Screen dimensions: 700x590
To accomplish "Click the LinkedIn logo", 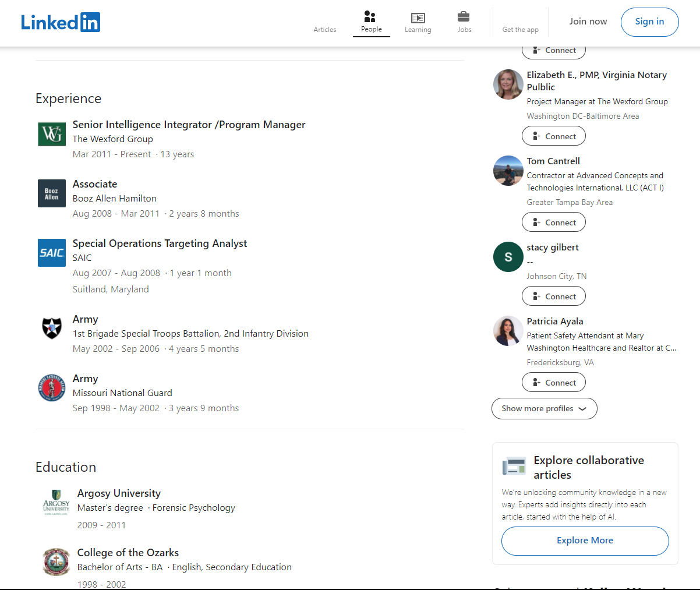I will pos(61,22).
